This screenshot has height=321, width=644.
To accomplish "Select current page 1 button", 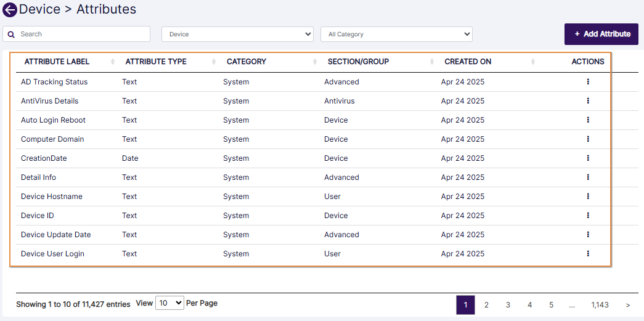I will pyautogui.click(x=465, y=305).
